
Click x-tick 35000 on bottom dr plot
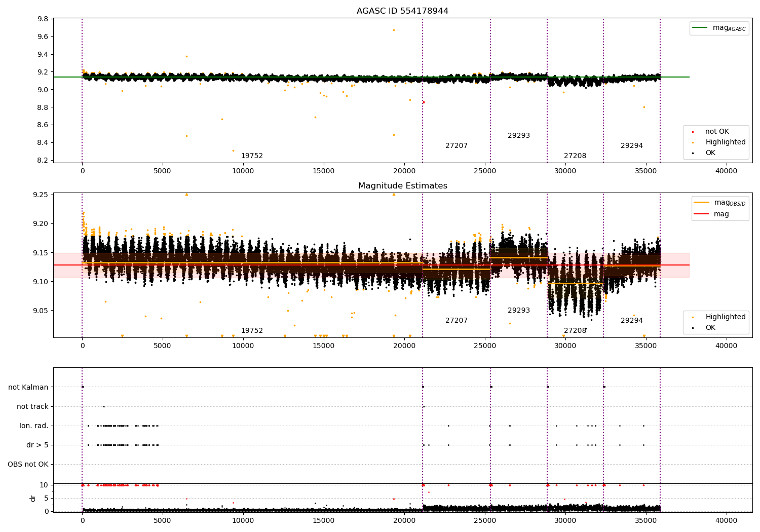click(x=645, y=521)
